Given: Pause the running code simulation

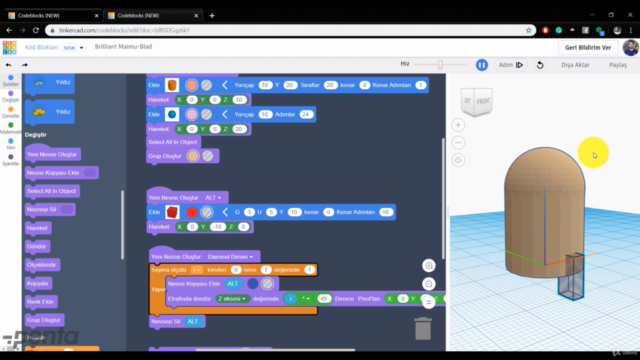Looking at the screenshot, I should click(x=482, y=65).
